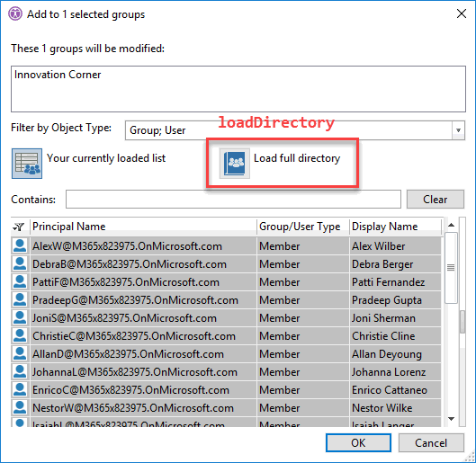Sort by Principal Name column header
Screen dimensions: 476x463
[143, 227]
